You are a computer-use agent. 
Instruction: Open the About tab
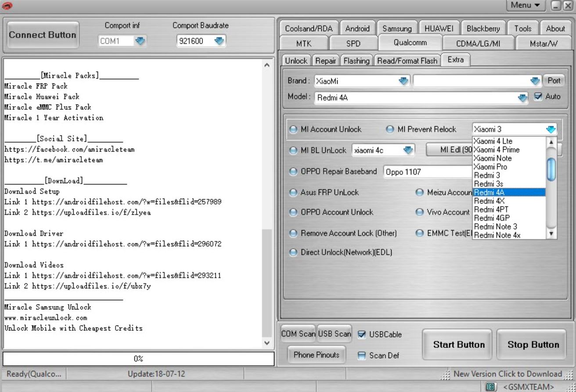(556, 29)
